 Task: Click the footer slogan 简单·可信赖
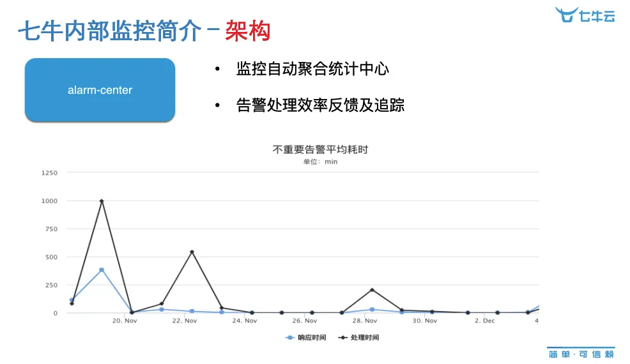tap(581, 354)
